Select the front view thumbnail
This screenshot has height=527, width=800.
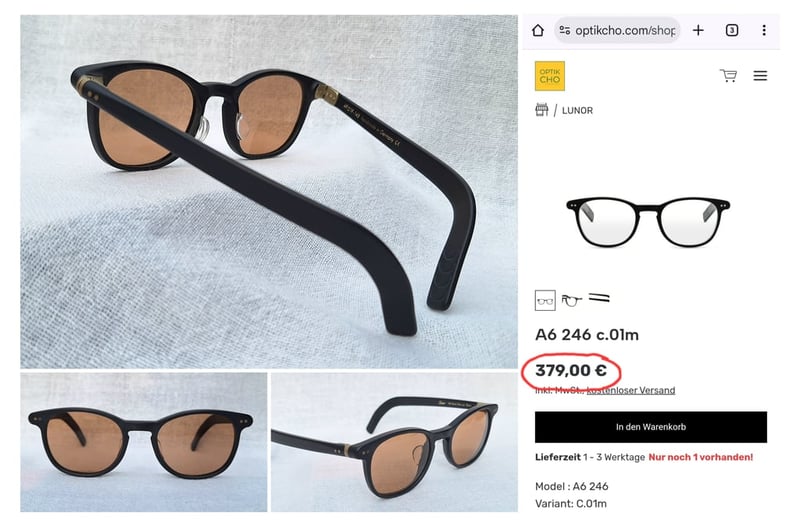[546, 299]
